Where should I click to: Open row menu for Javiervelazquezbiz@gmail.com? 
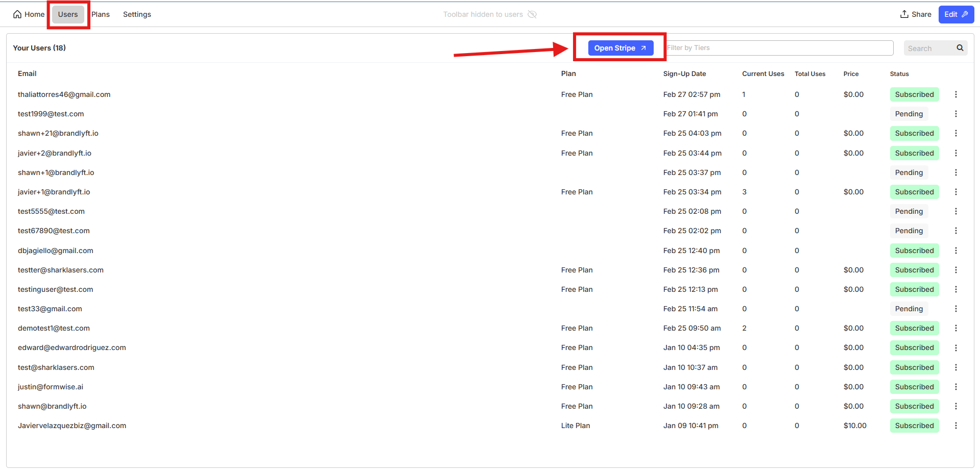point(955,426)
